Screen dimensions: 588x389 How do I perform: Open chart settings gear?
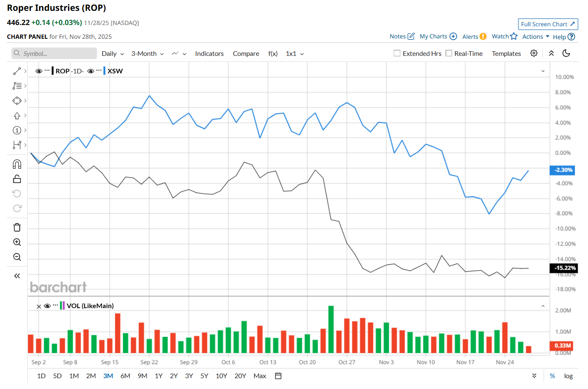pos(534,53)
